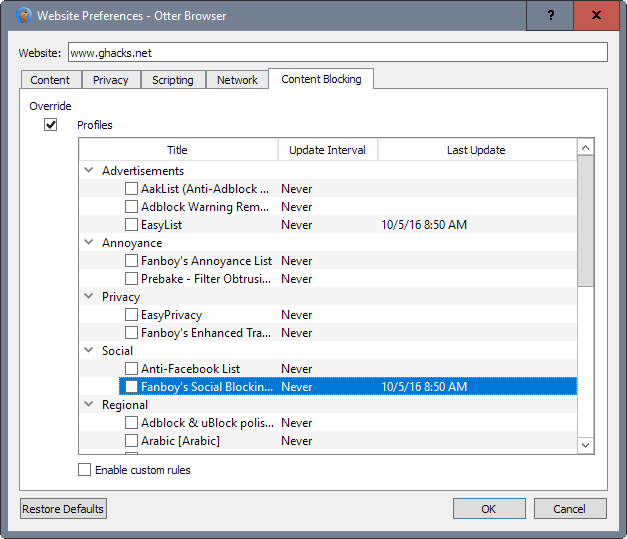Select the Anti-Facebook List row title
The image size is (627, 539).
[190, 369]
